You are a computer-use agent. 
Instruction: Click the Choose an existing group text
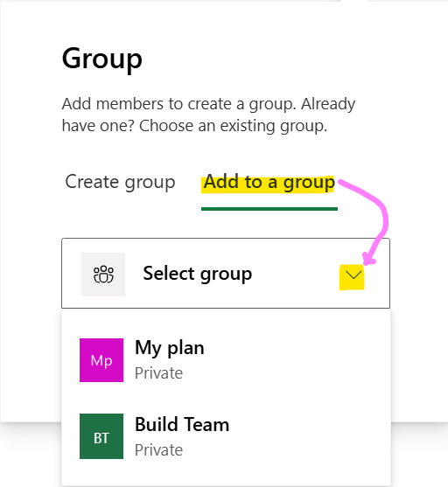233,126
